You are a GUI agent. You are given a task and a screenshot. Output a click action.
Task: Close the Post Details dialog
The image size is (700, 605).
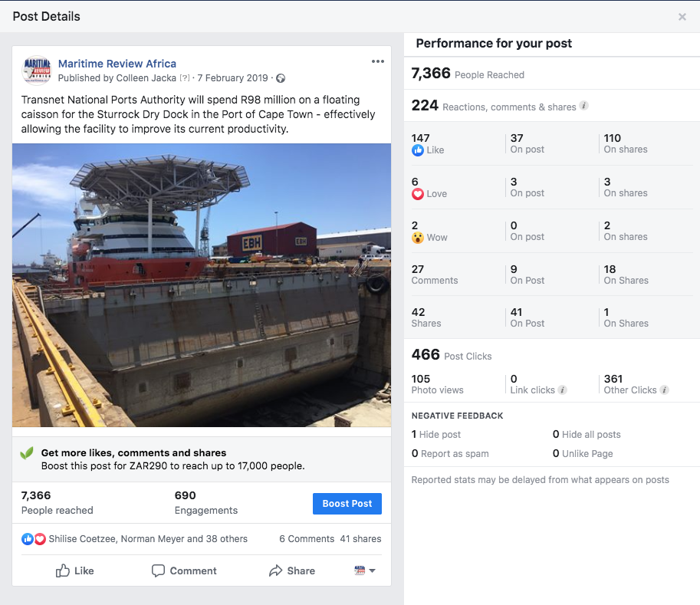(682, 17)
